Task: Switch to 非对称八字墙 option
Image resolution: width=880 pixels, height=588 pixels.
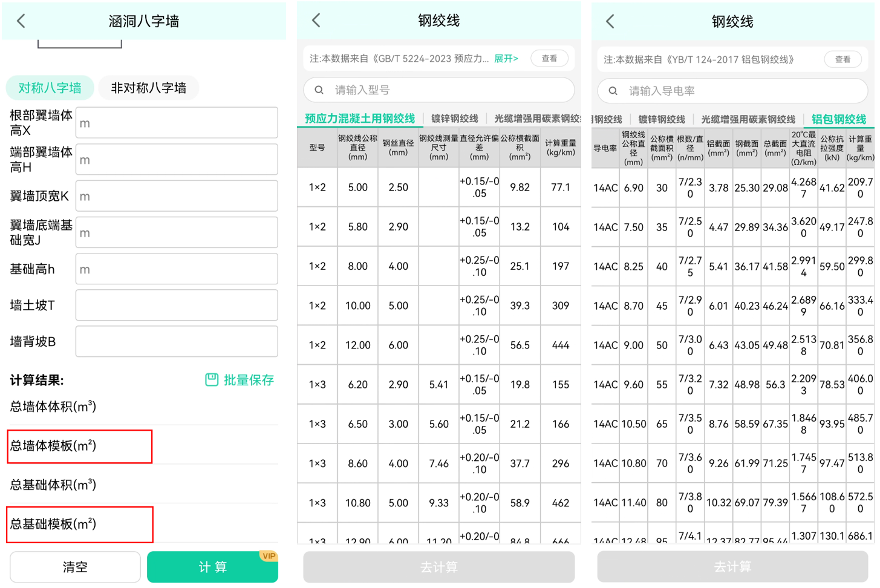Action: pos(148,88)
